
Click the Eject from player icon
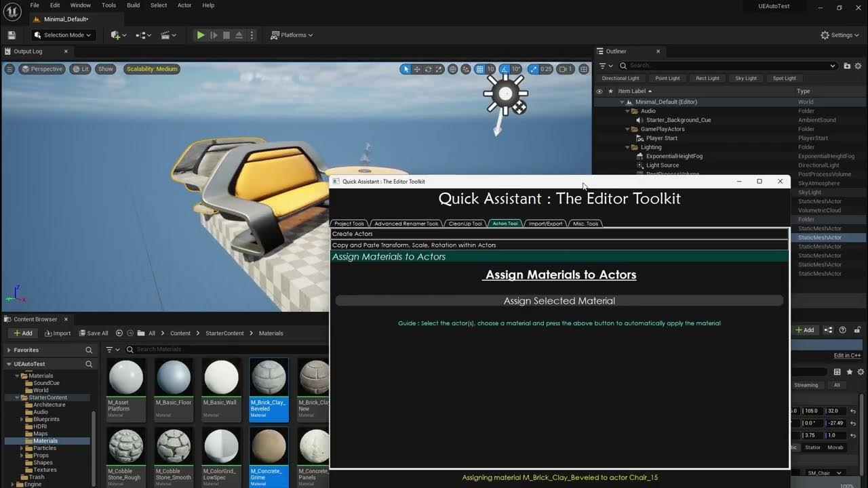click(x=239, y=35)
